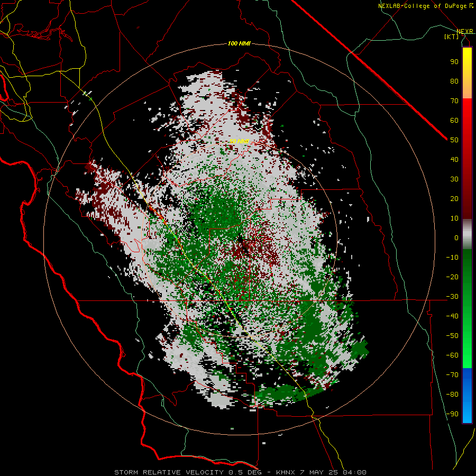Click the 100 NMI range ring label
The image size is (476, 476).
[239, 44]
